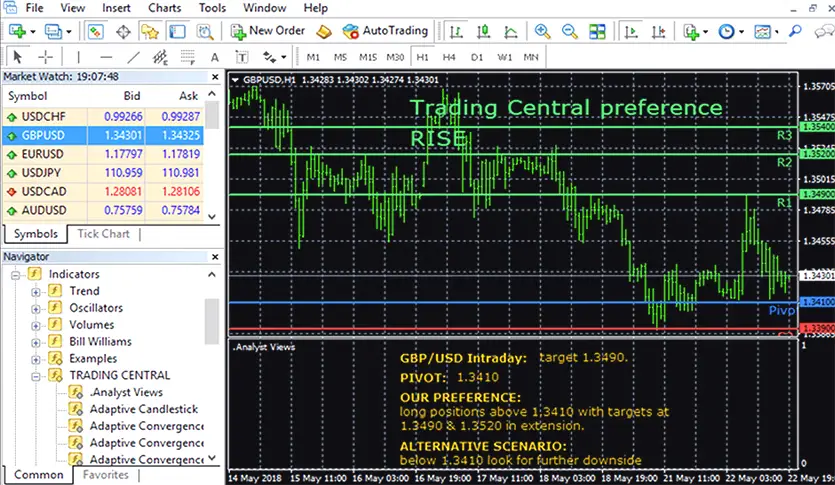Toggle the H1 timeframe button
This screenshot has height=485, width=835.
[x=422, y=57]
